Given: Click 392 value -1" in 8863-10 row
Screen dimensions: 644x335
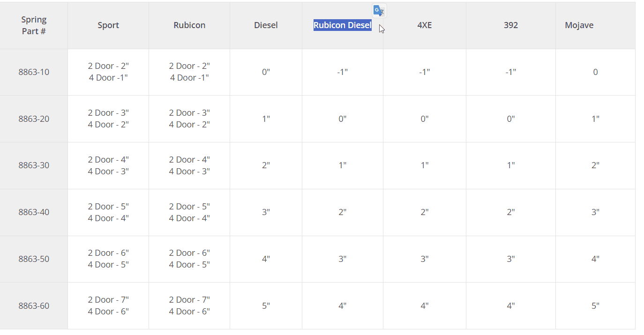Looking at the screenshot, I should click(511, 72).
